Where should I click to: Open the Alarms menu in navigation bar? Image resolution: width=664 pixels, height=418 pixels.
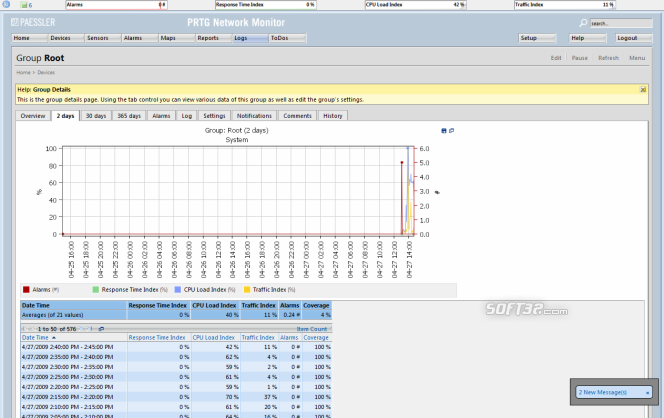point(140,38)
